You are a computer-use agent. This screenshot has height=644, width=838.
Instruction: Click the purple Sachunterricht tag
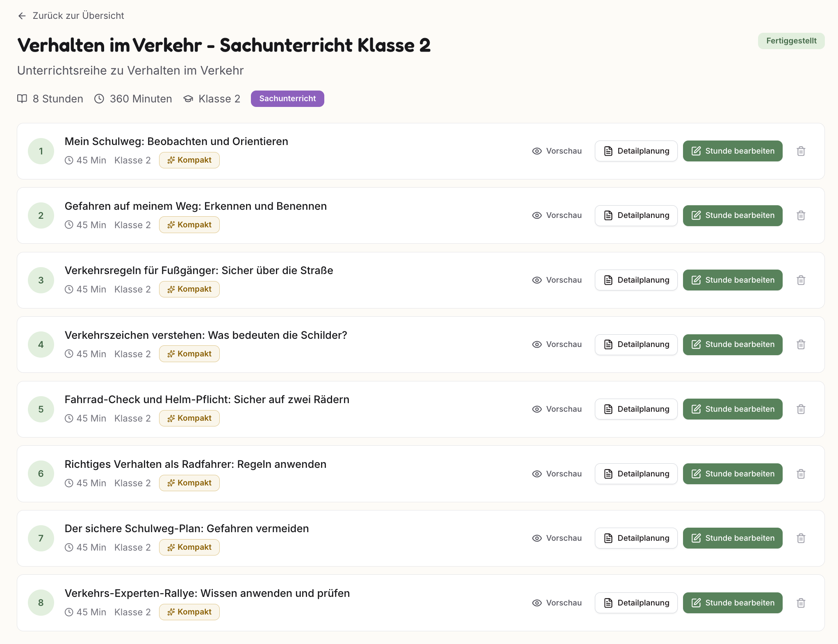point(287,99)
